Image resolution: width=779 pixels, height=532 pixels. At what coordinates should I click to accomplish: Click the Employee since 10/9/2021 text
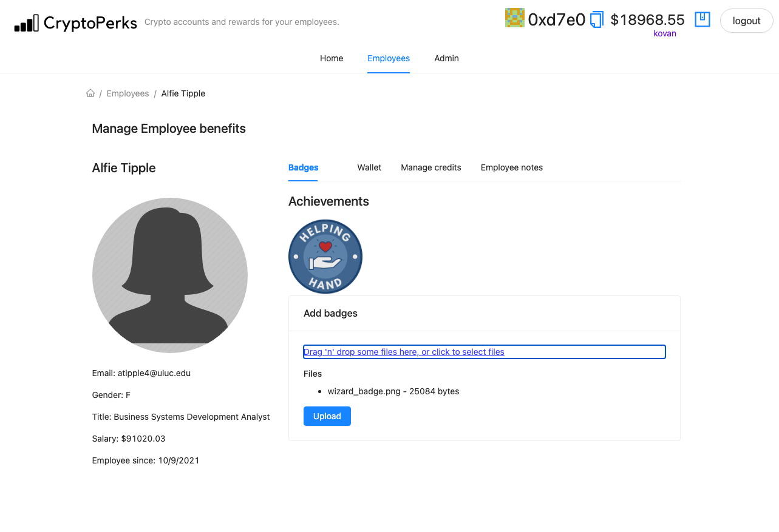point(146,460)
